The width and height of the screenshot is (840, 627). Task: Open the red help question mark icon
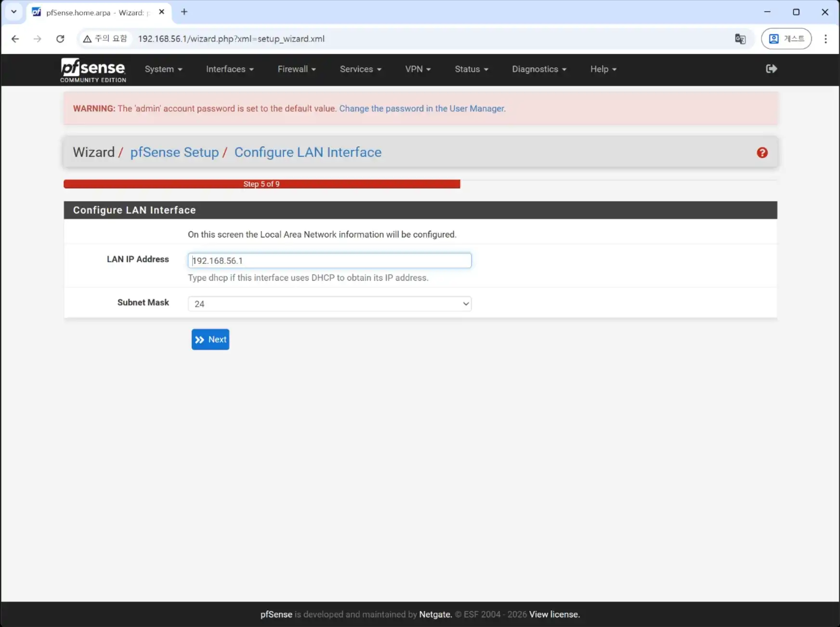tap(762, 153)
